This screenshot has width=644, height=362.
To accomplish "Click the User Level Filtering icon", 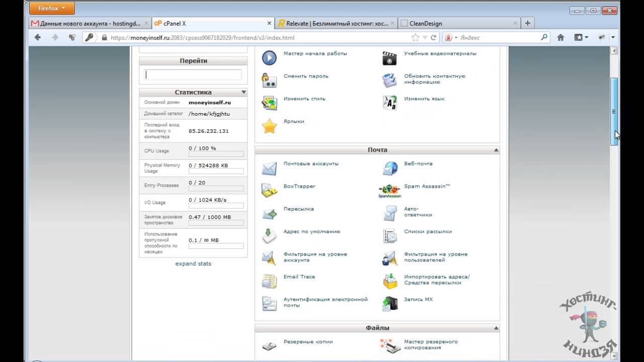I will click(390, 258).
